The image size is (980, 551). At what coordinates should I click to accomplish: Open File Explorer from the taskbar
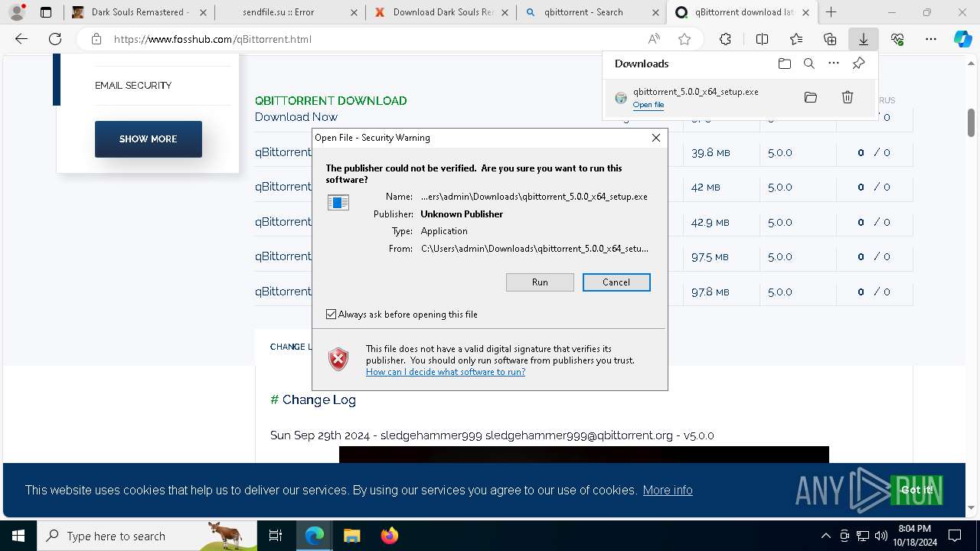click(351, 536)
